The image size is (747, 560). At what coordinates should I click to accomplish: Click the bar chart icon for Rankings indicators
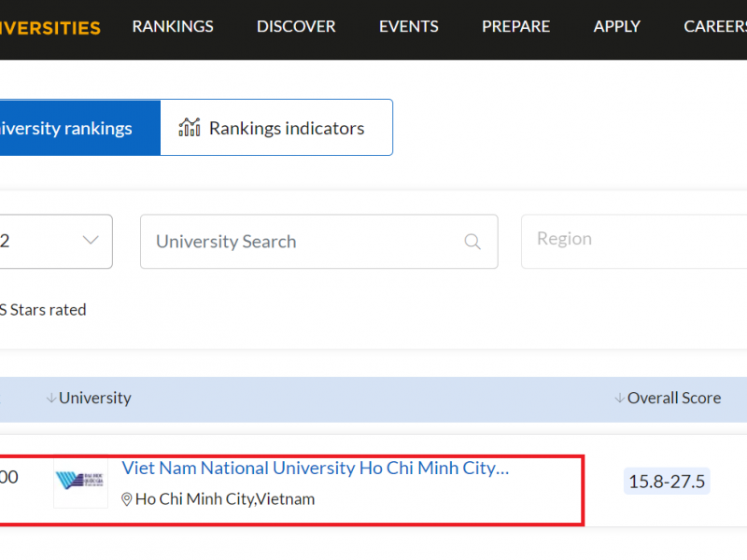(x=190, y=127)
